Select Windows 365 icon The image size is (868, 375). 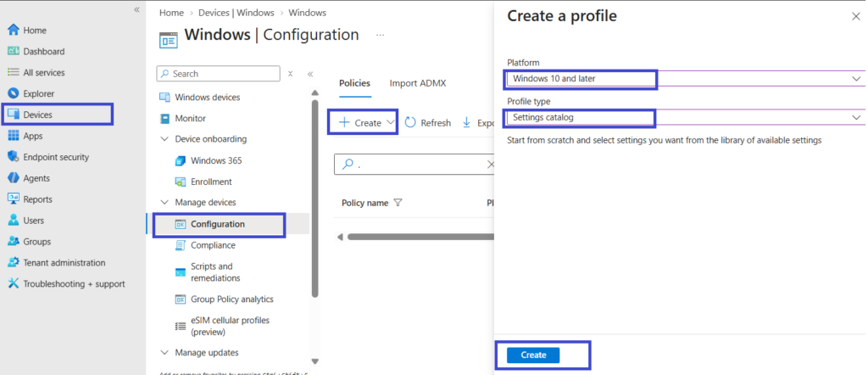[180, 160]
